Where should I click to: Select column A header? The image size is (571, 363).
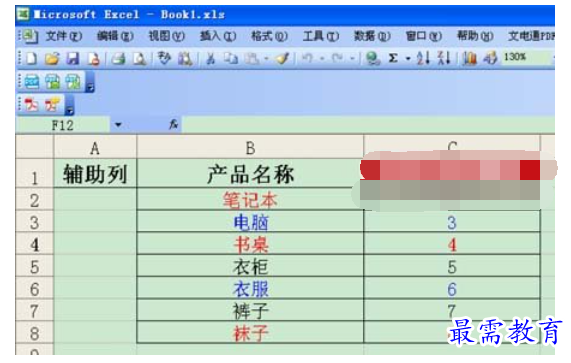coord(95,147)
